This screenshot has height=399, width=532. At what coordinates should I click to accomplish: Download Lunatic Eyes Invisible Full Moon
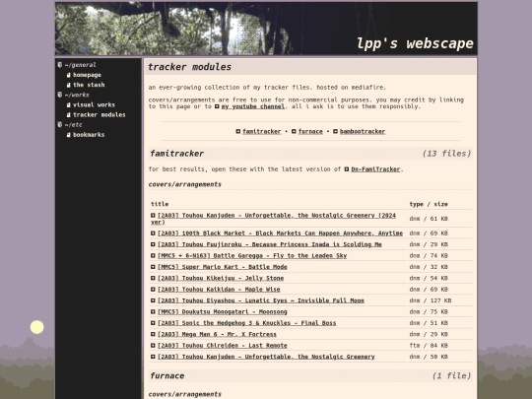pos(260,300)
